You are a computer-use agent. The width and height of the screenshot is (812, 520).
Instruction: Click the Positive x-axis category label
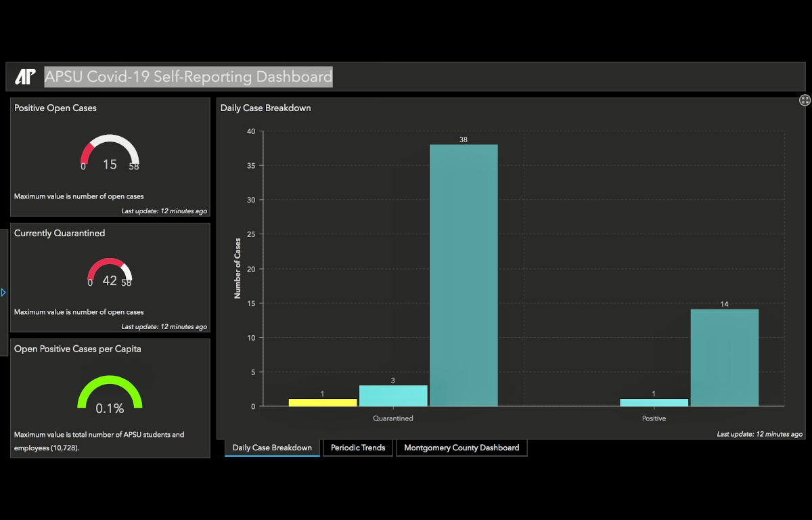(654, 418)
